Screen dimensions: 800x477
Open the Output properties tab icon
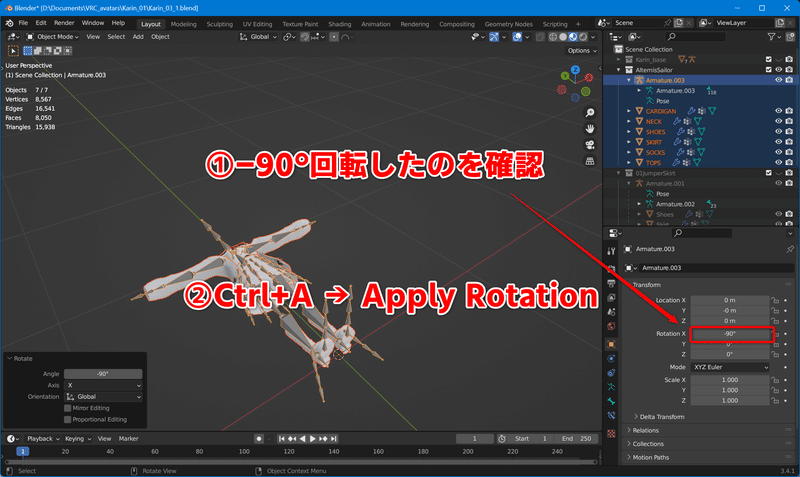point(611,283)
